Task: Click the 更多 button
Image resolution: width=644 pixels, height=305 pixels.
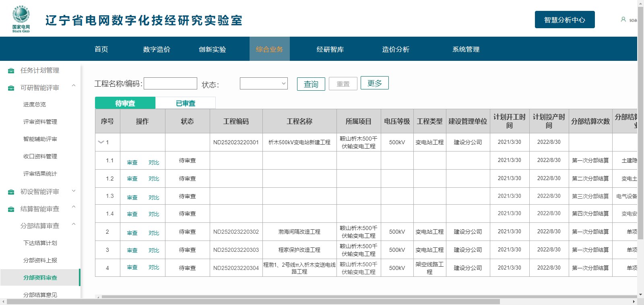Action: pos(375,83)
